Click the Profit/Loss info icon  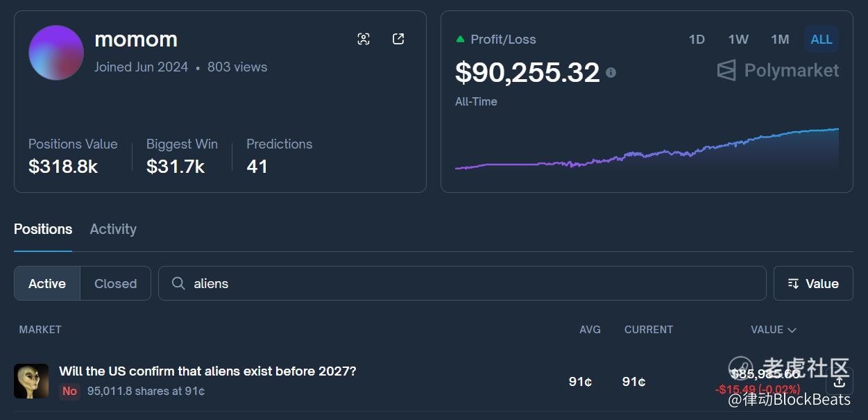pos(611,72)
